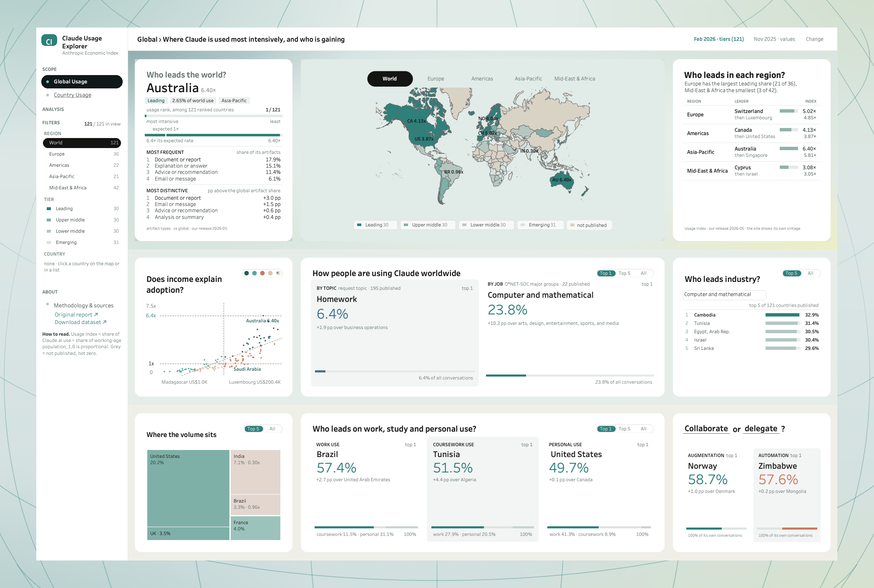The width and height of the screenshot is (874, 588).
Task: Select Leading tier swatch in sidebar filters
Action: (x=49, y=209)
